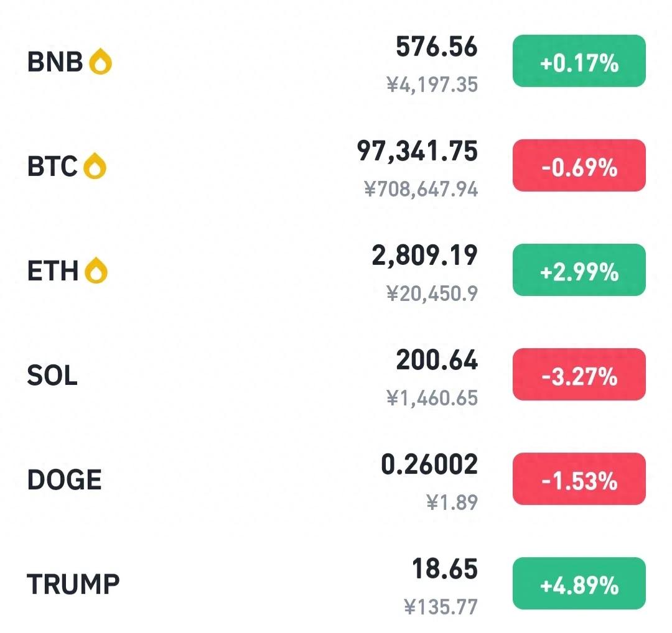Image resolution: width=672 pixels, height=633 pixels.
Task: Open the BTC trading pair
Action: pyautogui.click(x=336, y=166)
